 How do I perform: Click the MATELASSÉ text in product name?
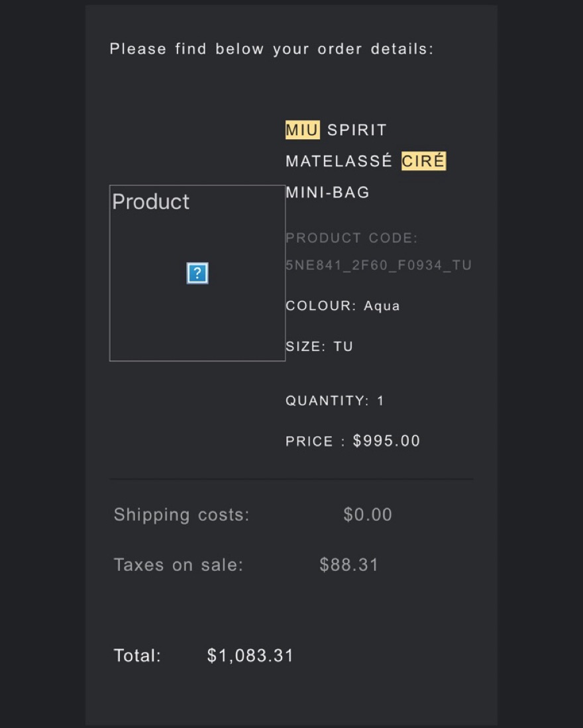tap(339, 161)
